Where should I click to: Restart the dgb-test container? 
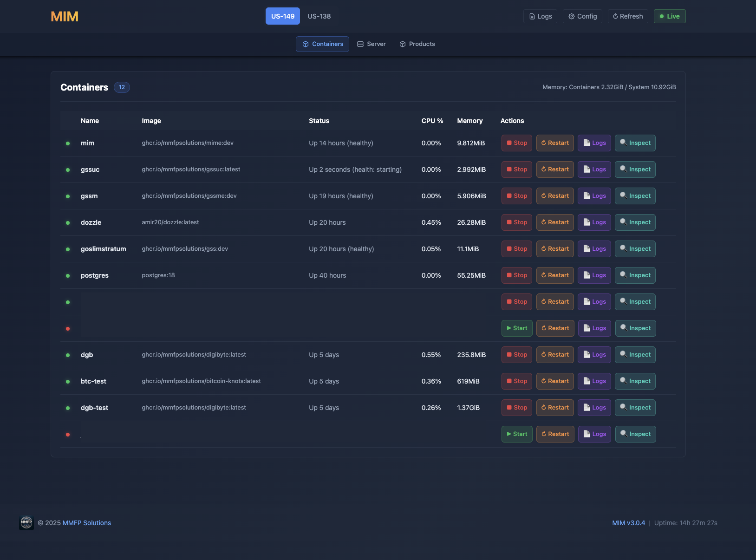click(555, 407)
